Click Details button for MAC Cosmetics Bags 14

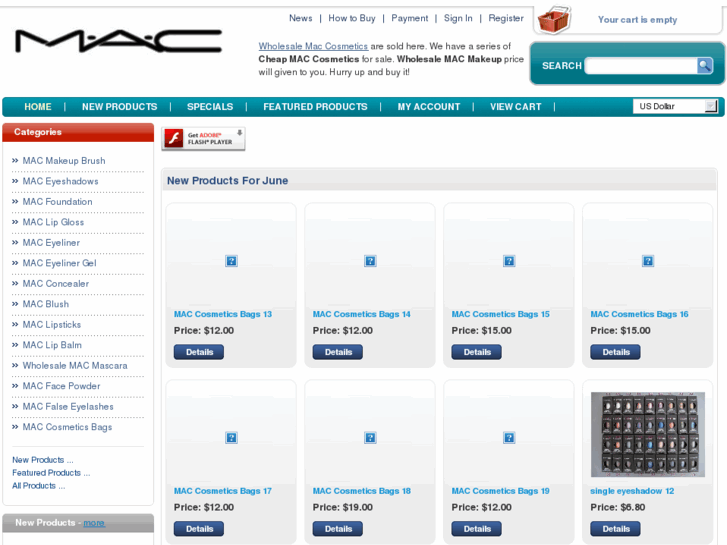click(x=338, y=352)
